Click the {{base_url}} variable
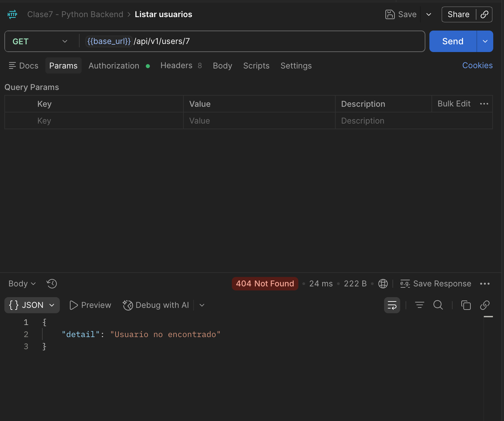504x421 pixels. 109,41
